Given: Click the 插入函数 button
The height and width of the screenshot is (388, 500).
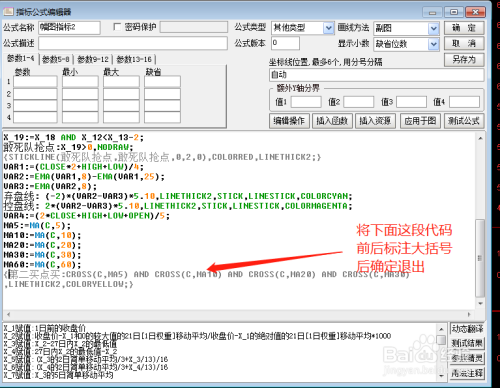Looking at the screenshot, I should pos(332,121).
